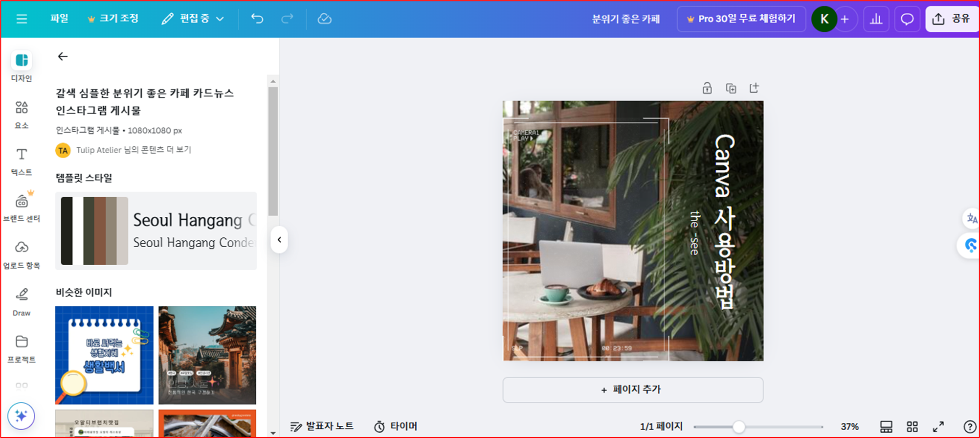
Task: Add a new page icon above canvas
Action: click(x=754, y=88)
